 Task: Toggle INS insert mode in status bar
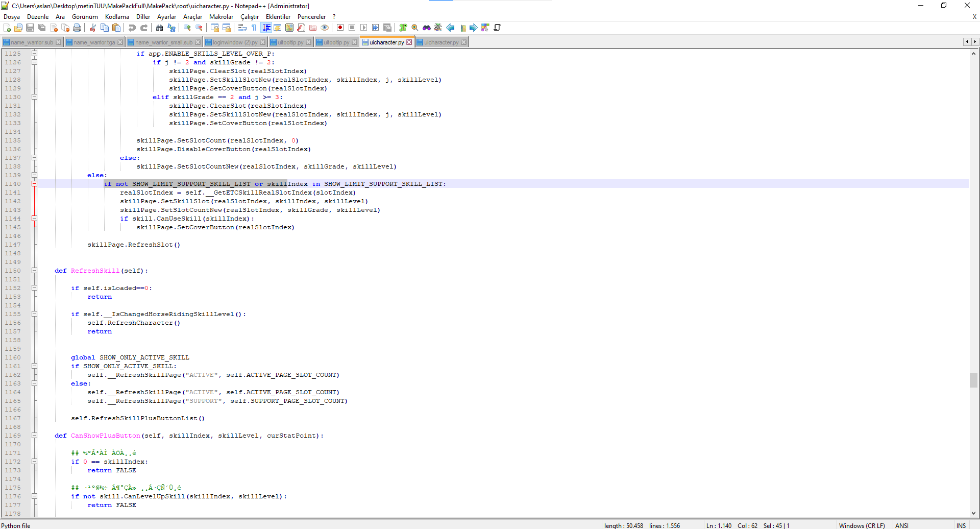[961, 525]
